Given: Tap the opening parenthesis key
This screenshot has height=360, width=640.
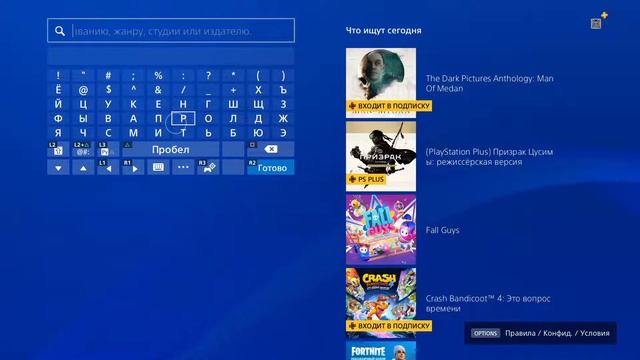Looking at the screenshot, I should [258, 76].
